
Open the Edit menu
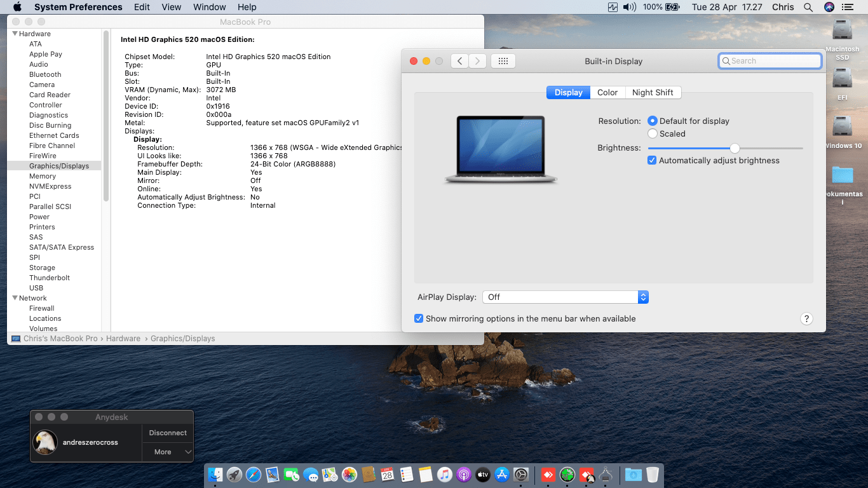pos(142,7)
